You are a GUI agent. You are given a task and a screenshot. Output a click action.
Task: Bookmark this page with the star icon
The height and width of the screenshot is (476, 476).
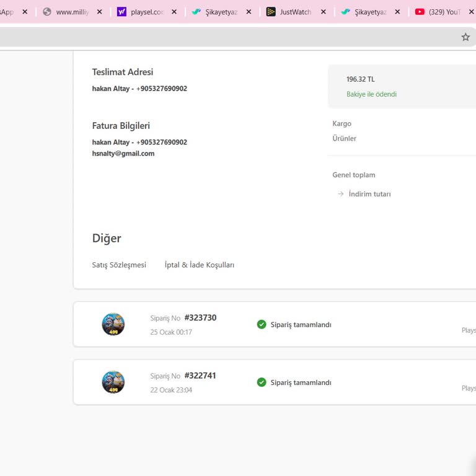click(x=465, y=37)
